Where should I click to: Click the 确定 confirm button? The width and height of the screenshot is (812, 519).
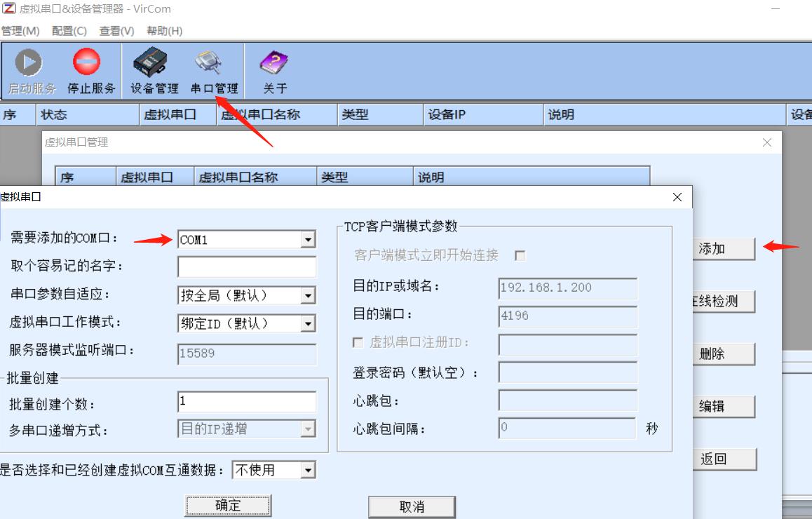pyautogui.click(x=228, y=506)
